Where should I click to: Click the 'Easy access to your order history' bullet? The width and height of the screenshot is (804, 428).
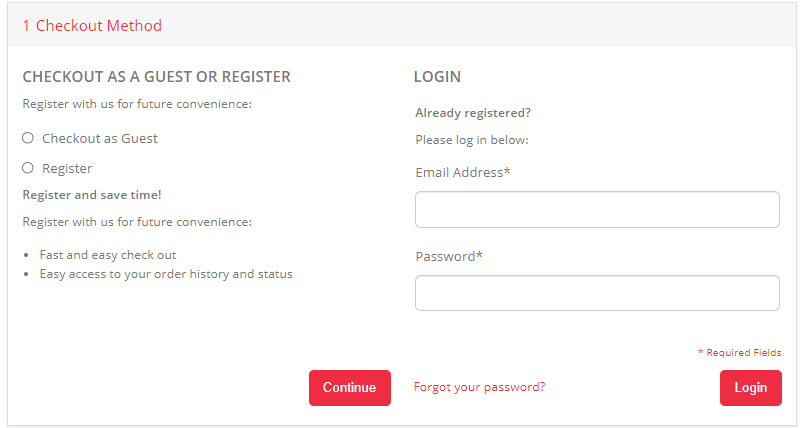click(166, 274)
